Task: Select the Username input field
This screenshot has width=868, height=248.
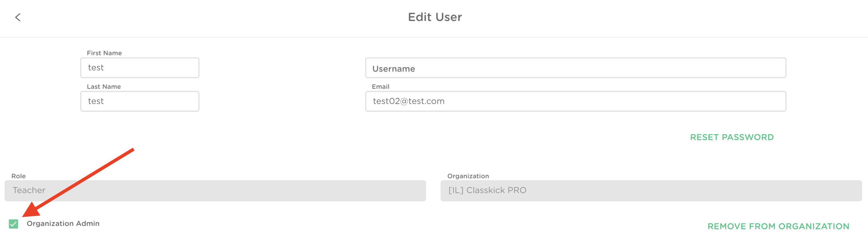Action: (575, 68)
